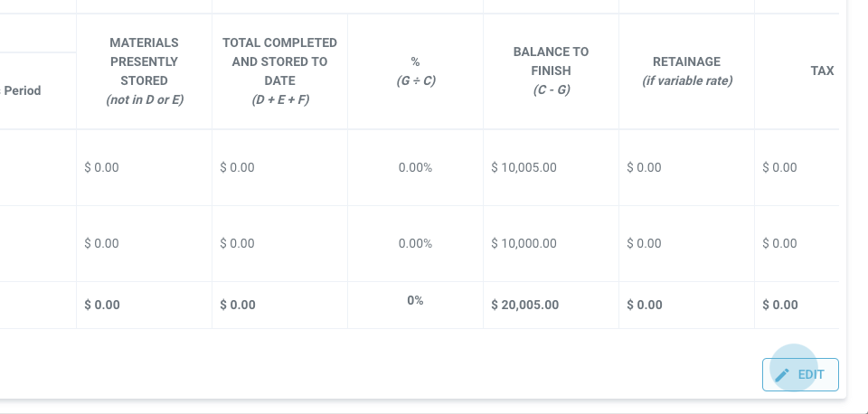Click the pencil icon on the Edit button
Image resolution: width=868 pixels, height=414 pixels.
click(783, 374)
